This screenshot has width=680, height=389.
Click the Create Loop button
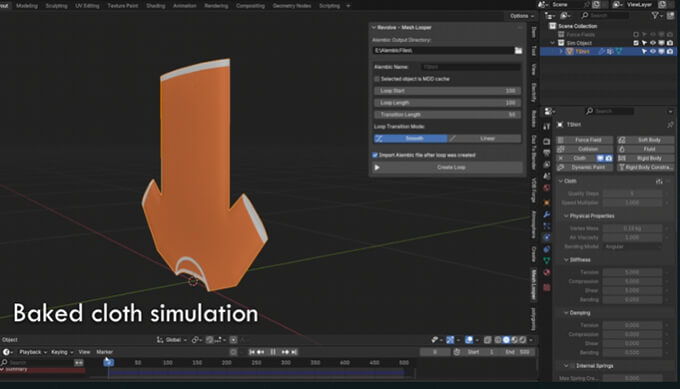448,167
